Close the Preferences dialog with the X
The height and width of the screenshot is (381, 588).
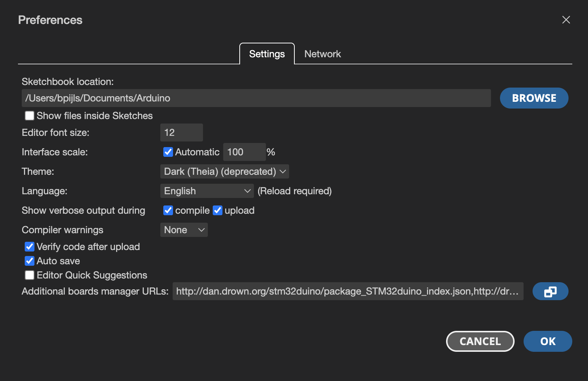tap(566, 20)
